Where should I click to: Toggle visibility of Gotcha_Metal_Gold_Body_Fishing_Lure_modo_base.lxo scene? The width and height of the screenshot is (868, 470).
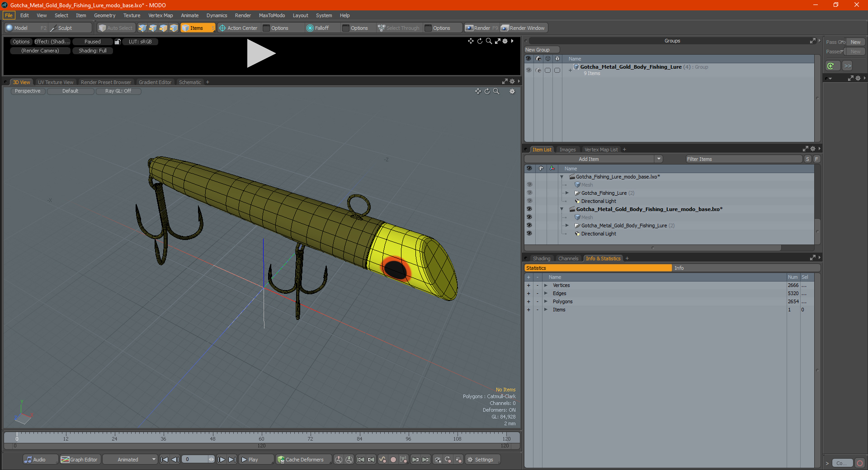coord(529,209)
